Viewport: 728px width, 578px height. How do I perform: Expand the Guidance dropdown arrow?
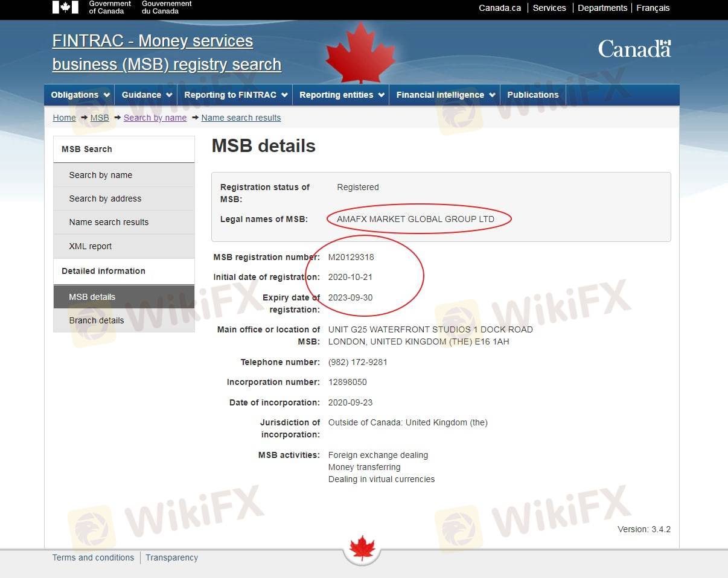point(169,95)
